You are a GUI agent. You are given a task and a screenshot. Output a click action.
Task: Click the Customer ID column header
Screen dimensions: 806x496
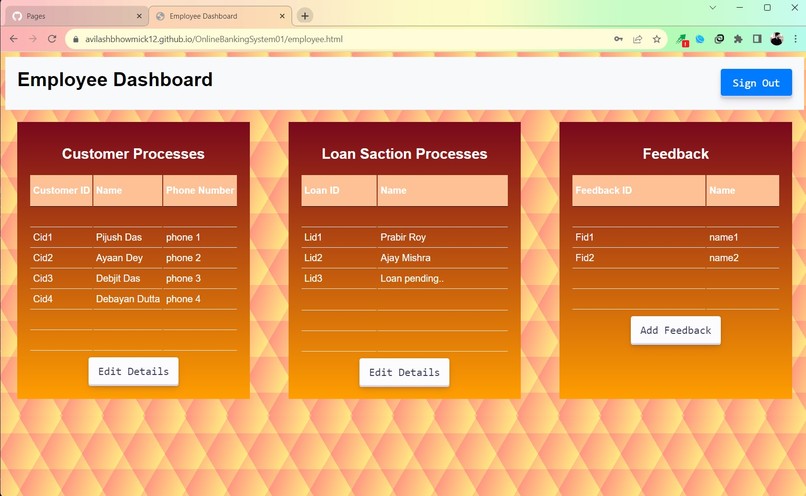point(61,190)
